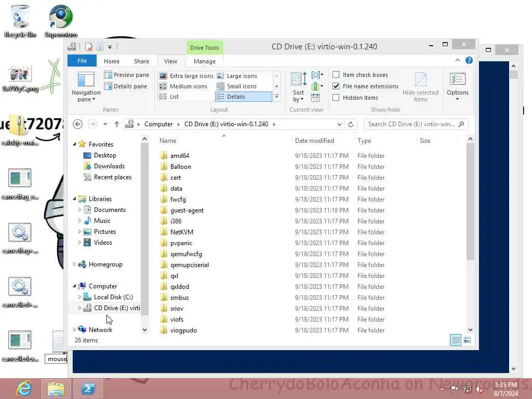
Task: Open the File menu
Action: click(x=82, y=61)
